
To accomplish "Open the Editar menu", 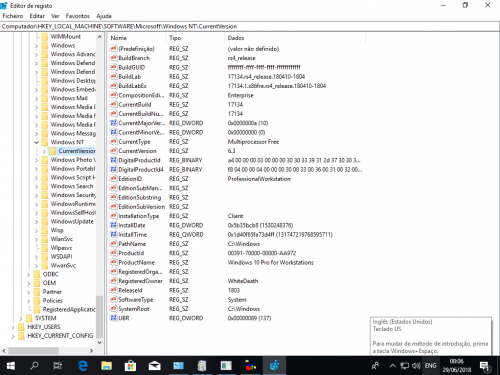I will (37, 16).
